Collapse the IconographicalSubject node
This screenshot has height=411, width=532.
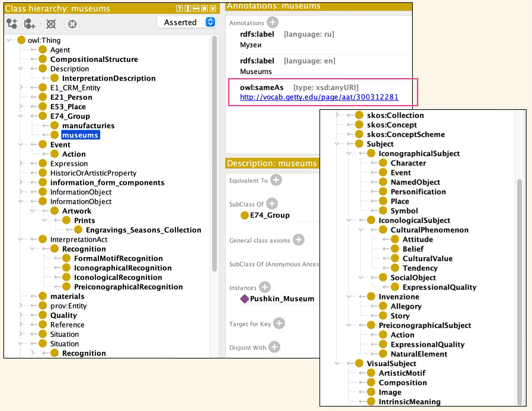[349, 154]
